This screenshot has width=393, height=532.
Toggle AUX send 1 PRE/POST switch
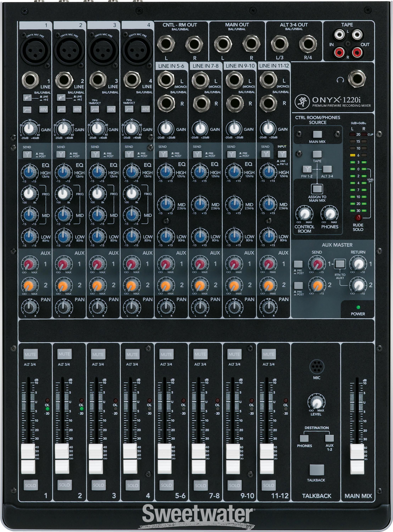(298, 264)
